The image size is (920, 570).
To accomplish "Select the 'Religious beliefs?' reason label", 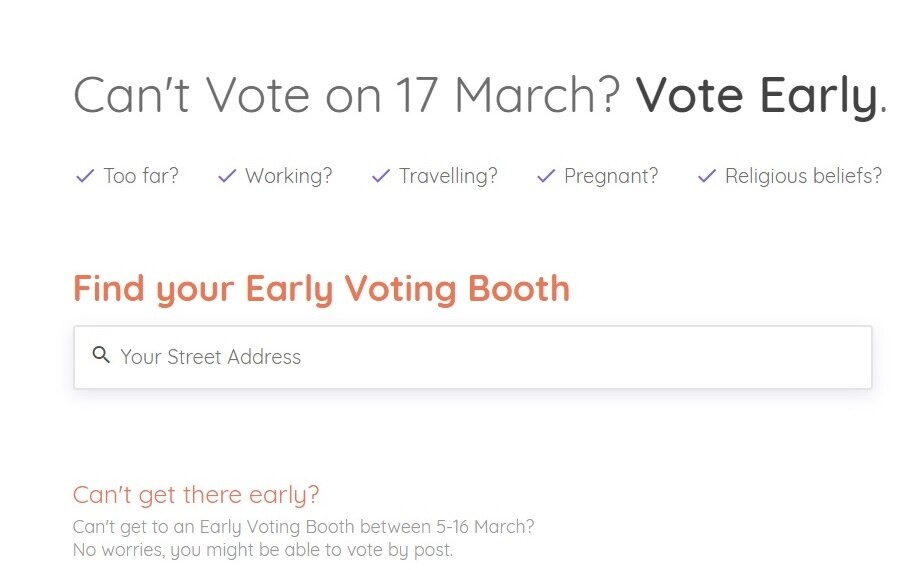I will point(803,176).
